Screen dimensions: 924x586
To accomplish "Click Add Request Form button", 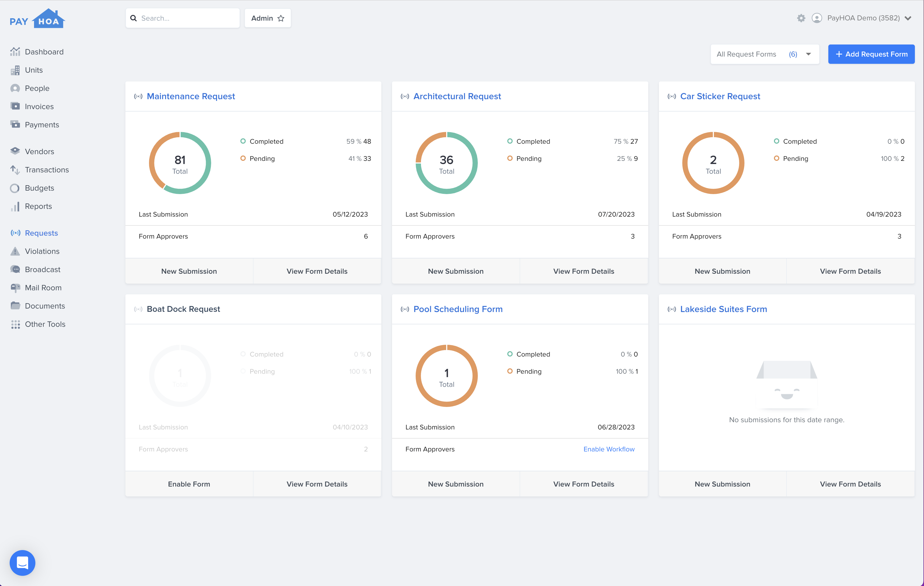I will point(871,54).
